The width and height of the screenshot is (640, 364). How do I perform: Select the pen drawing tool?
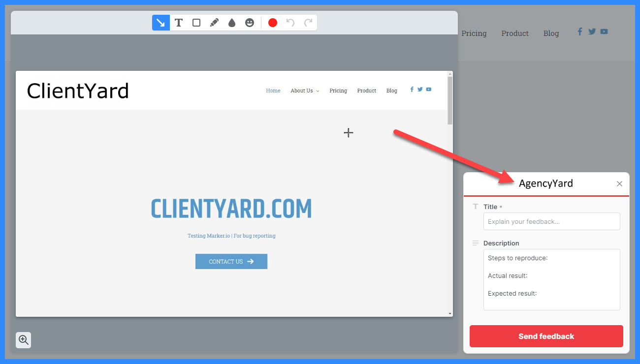[214, 23]
